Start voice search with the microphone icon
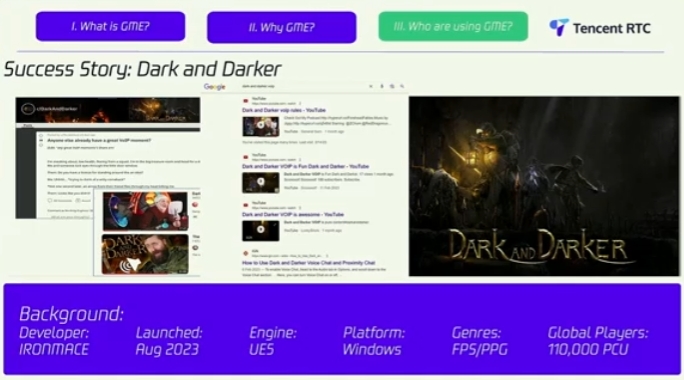The image size is (684, 380). pos(382,86)
